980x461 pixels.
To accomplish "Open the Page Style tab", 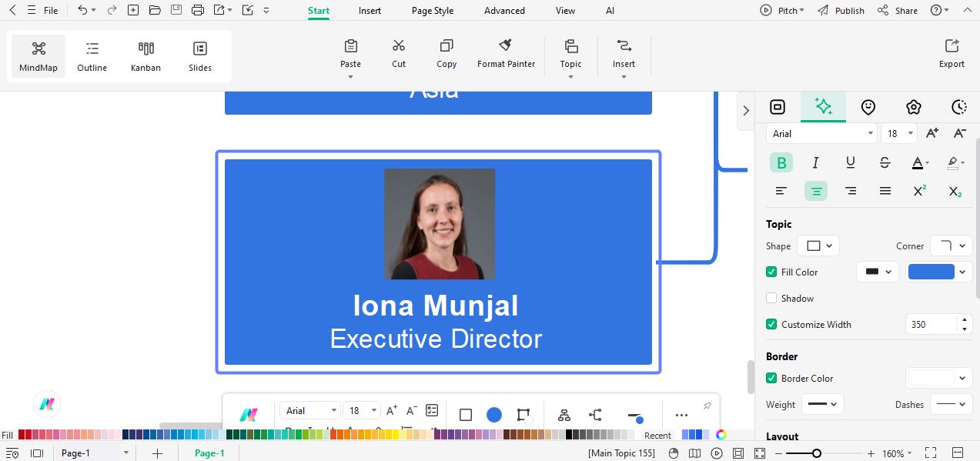I will [x=433, y=11].
